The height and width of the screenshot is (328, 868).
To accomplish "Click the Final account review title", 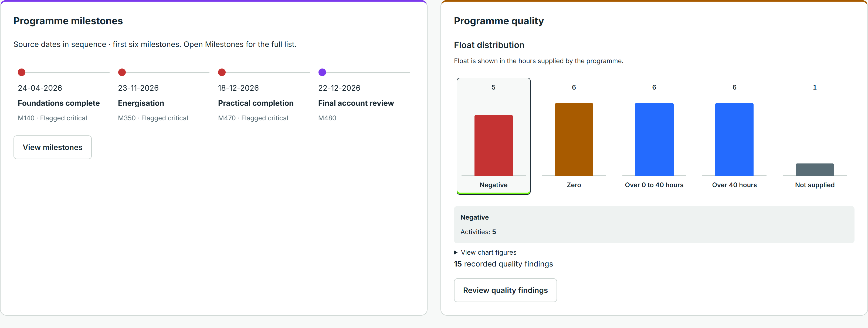I will click(356, 103).
